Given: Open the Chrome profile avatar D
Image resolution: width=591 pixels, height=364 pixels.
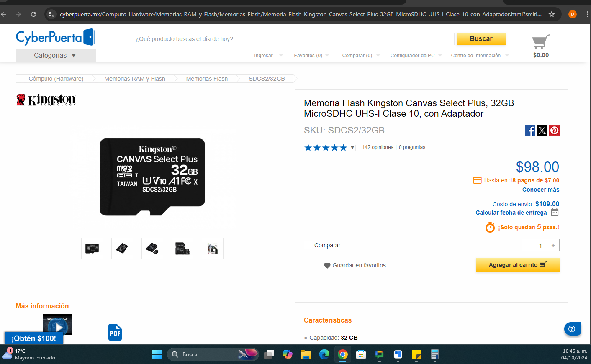Looking at the screenshot, I should 573,14.
